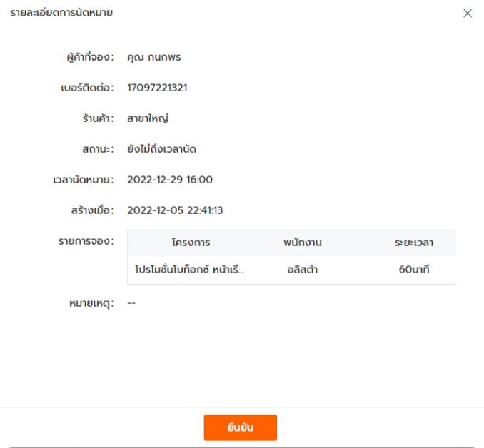
Task: Click staff cell อลิสต้า
Action: (x=302, y=270)
